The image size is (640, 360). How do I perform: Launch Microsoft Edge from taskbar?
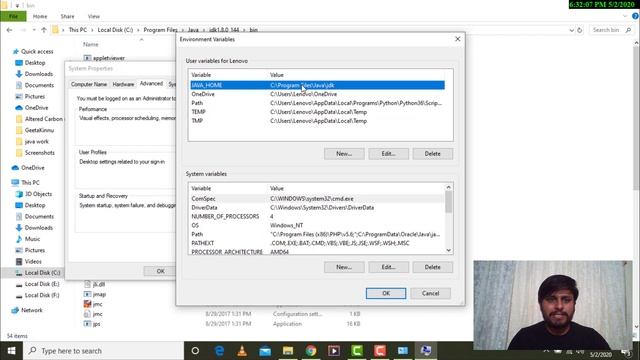(219, 351)
